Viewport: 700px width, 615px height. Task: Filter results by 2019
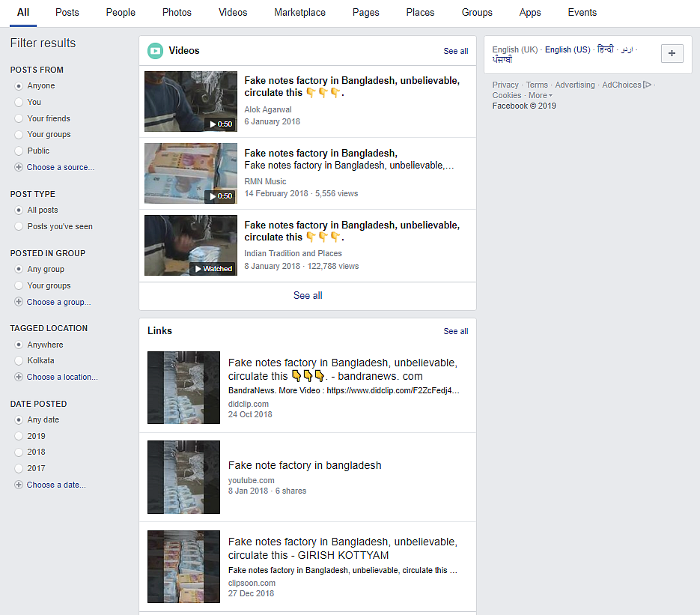pyautogui.click(x=19, y=436)
